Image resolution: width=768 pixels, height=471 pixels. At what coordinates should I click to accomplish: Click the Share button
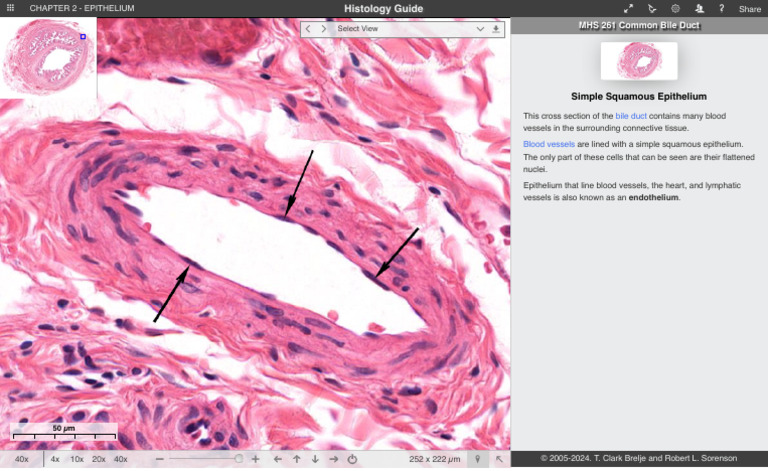pos(750,9)
